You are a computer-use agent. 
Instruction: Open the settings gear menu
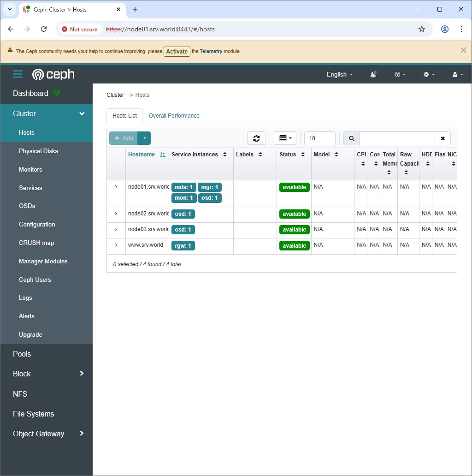pos(429,74)
